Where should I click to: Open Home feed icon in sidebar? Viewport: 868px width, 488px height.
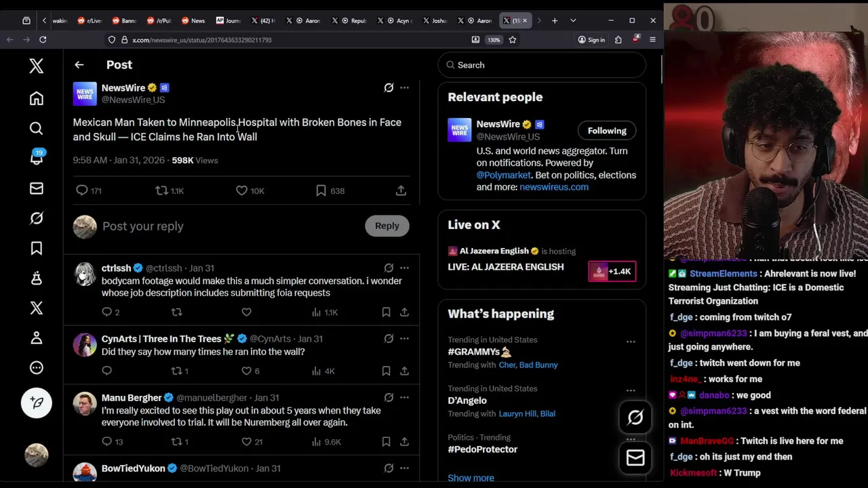click(37, 99)
